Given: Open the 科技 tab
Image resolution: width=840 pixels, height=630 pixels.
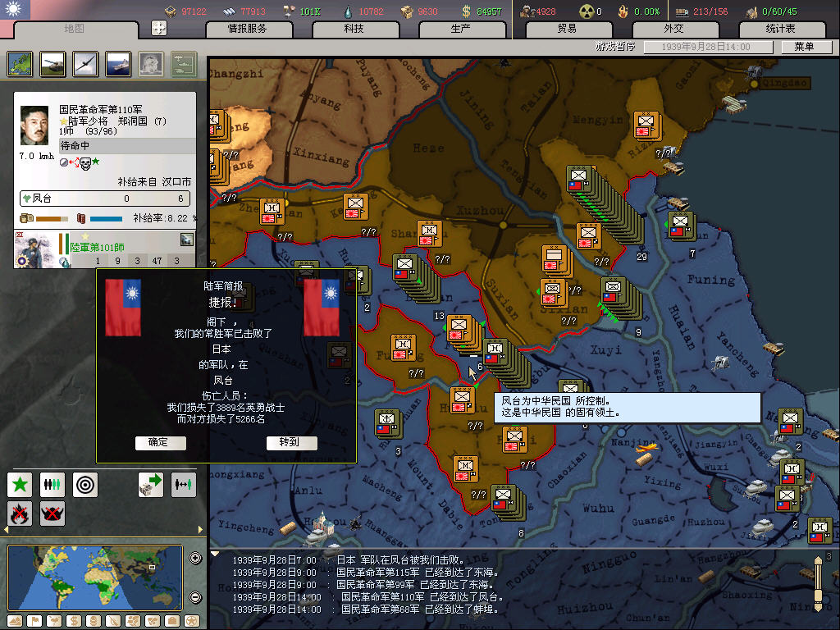Looking at the screenshot, I should pos(354,29).
